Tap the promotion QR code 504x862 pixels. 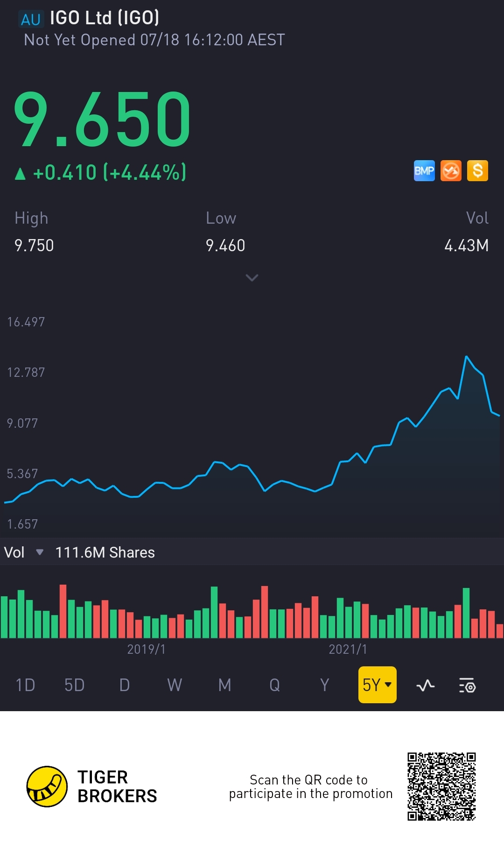click(441, 786)
